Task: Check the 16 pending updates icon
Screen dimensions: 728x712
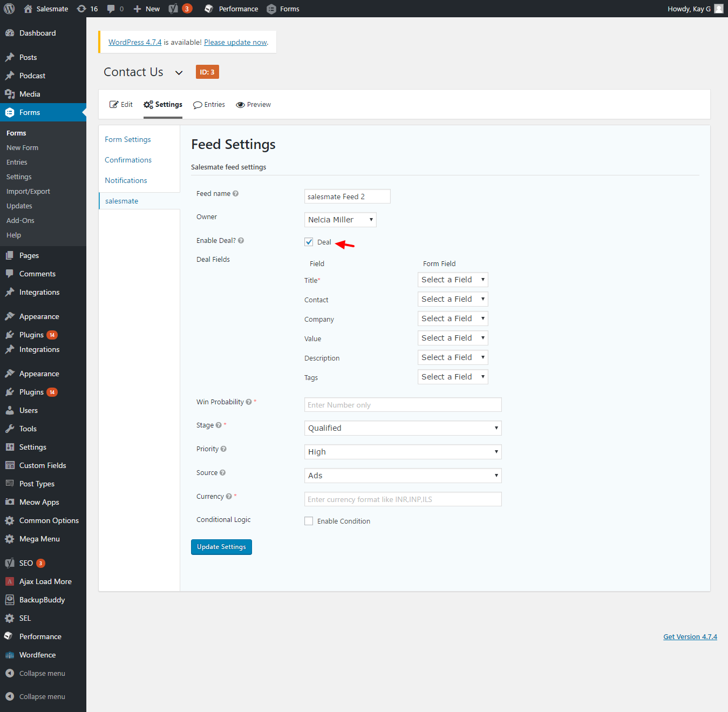Action: coord(87,9)
